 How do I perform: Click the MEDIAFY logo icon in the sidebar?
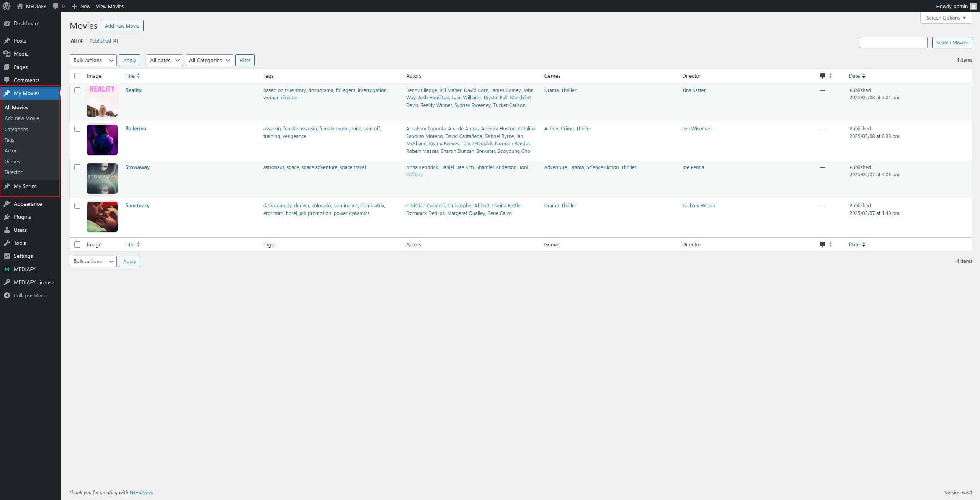(x=7, y=269)
